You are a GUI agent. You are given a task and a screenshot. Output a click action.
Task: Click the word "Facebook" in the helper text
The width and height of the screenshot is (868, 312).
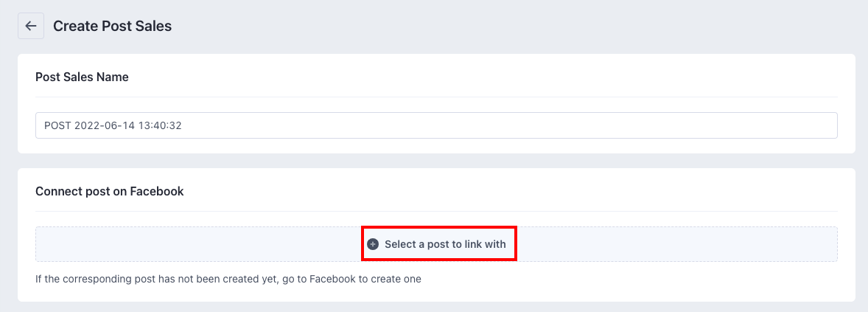click(332, 280)
